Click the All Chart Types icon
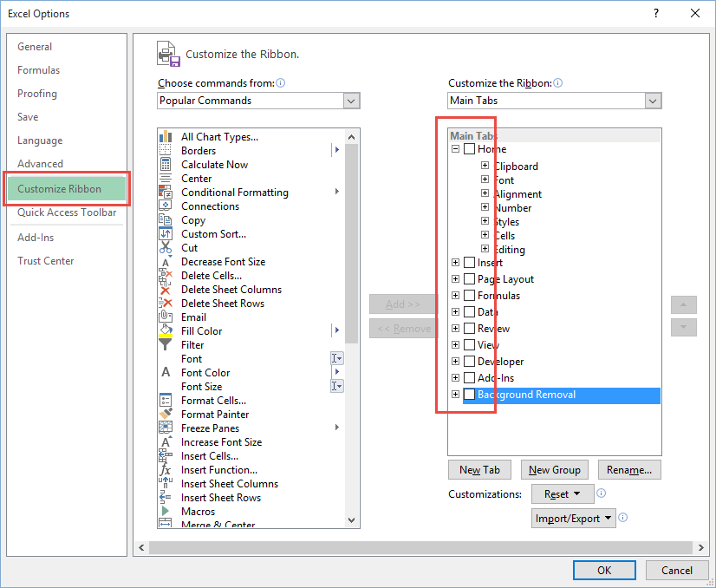The height and width of the screenshot is (588, 716). click(x=166, y=137)
